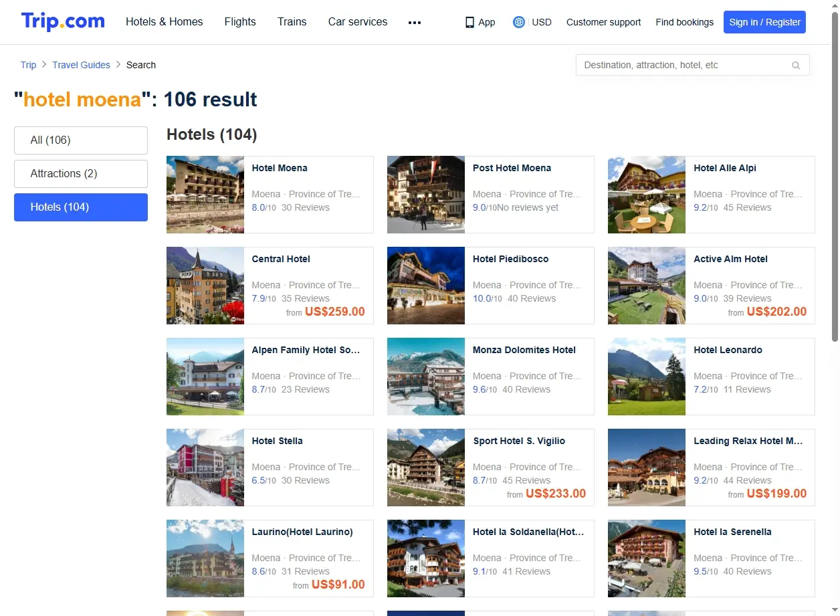Open Alpen Family Hotel thumbnail
840x616 pixels.
205,377
